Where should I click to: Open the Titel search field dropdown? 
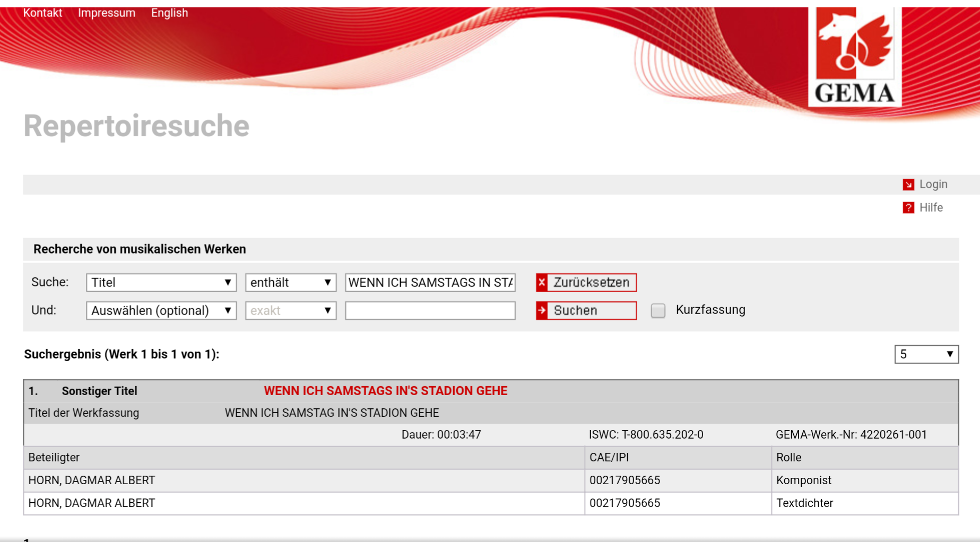(x=161, y=283)
